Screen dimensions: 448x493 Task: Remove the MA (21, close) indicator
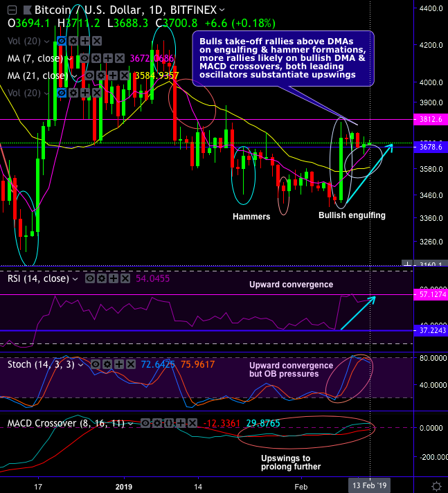125,75
